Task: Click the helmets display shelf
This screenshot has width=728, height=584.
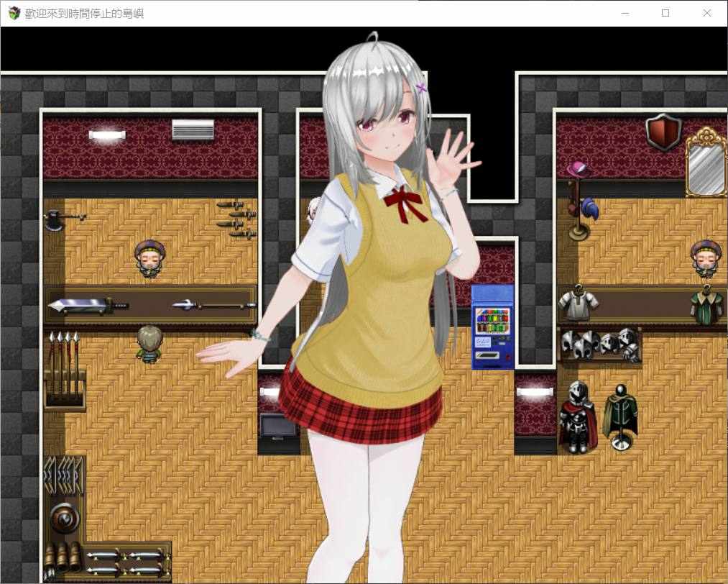Action: pos(601,345)
